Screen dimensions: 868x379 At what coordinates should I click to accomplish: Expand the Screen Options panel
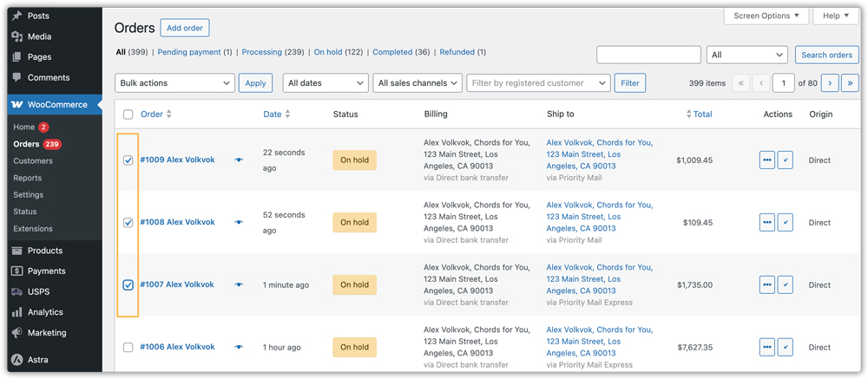coord(766,16)
